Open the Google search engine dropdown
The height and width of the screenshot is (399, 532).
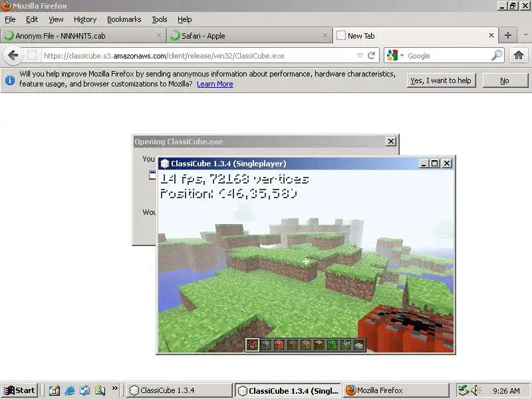click(x=402, y=55)
